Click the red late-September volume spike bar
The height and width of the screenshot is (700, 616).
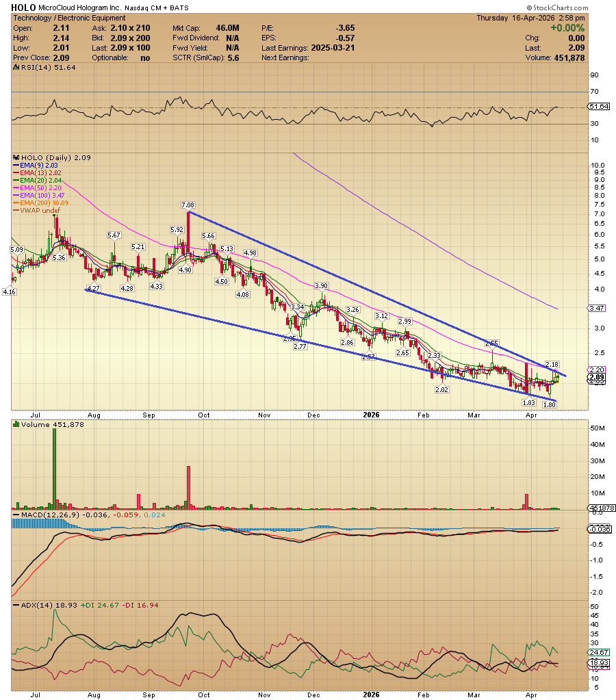[188, 487]
